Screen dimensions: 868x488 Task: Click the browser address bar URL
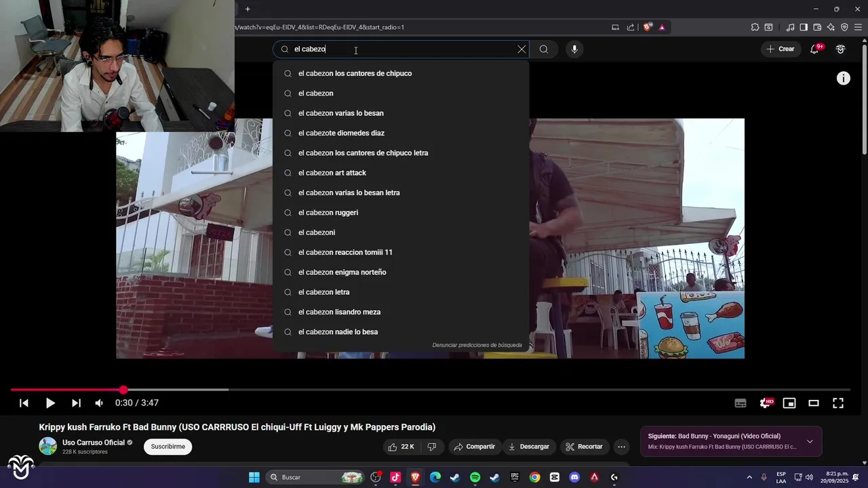click(x=319, y=27)
